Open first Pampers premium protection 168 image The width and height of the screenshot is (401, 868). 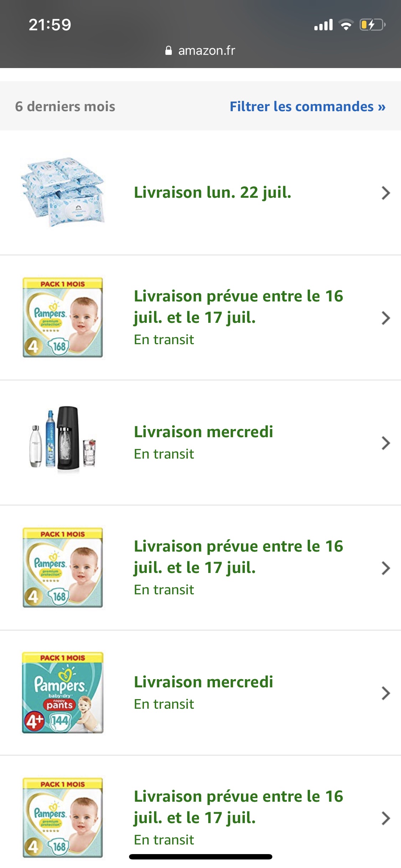pyautogui.click(x=63, y=317)
